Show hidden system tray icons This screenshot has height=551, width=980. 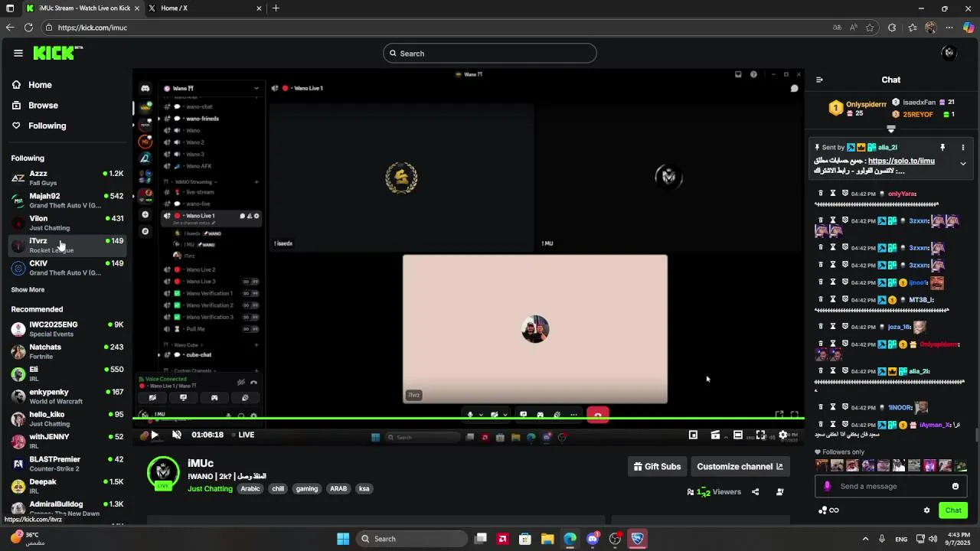pos(866,539)
